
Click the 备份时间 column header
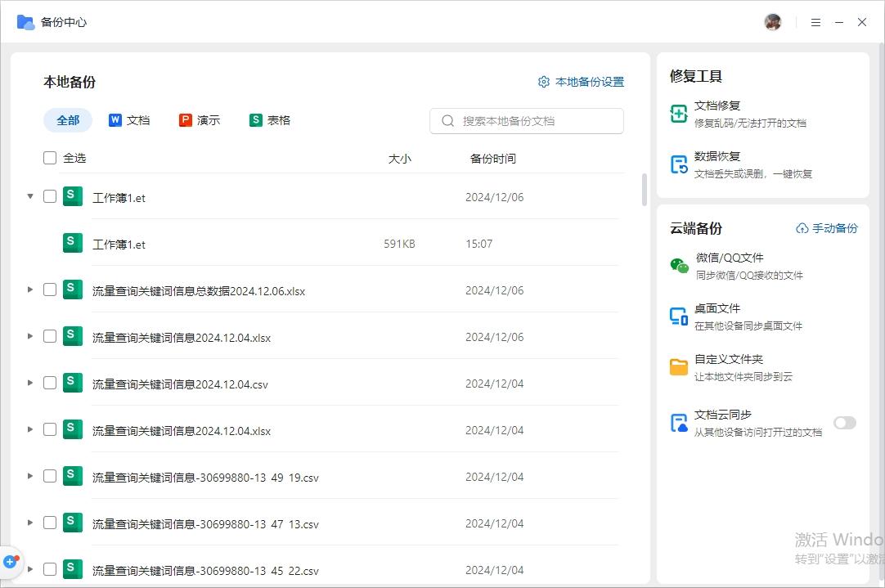(492, 159)
